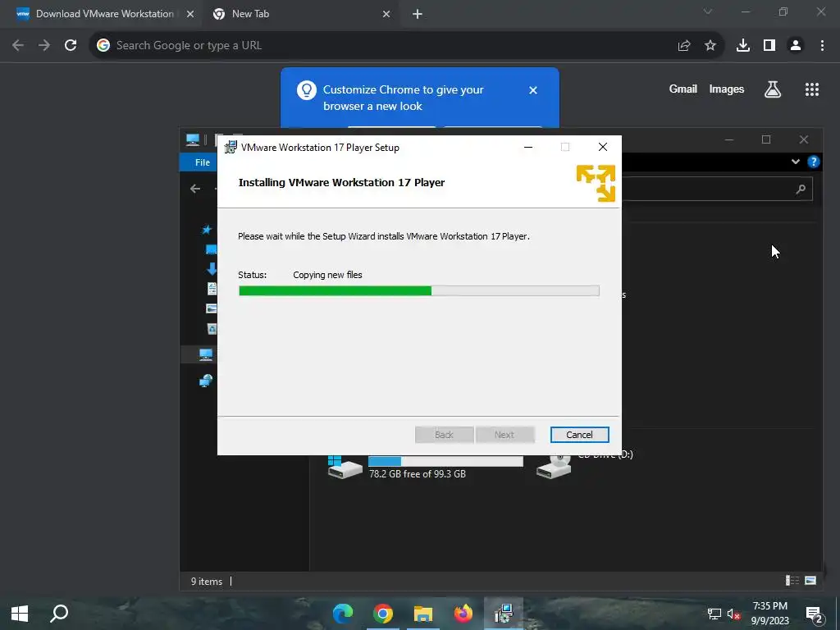Click the setup wizard title bar icon
Viewport: 840px width, 630px height.
231,147
